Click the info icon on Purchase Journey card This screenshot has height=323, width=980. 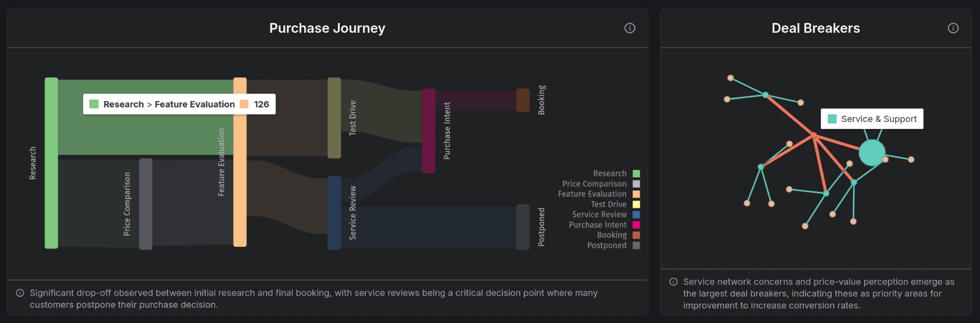[x=629, y=28]
